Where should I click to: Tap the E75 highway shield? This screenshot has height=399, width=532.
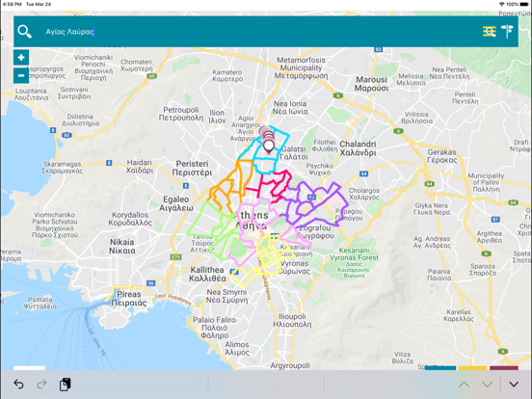[175, 257]
